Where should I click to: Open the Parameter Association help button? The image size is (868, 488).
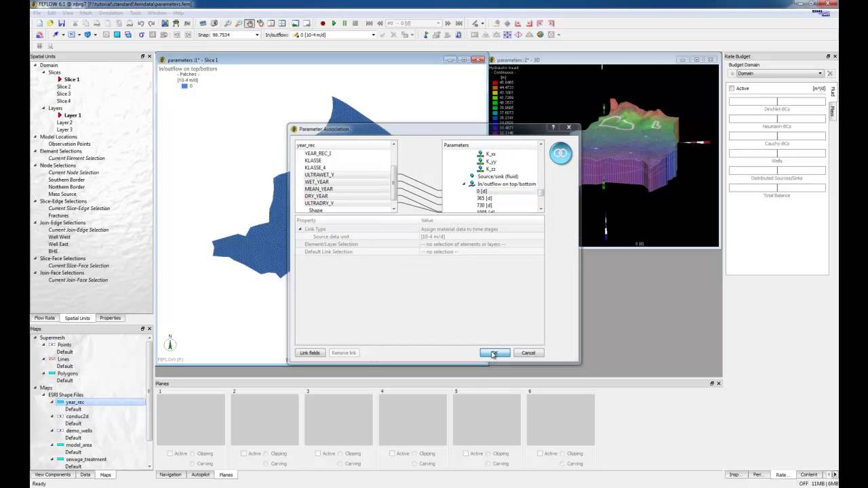[553, 127]
